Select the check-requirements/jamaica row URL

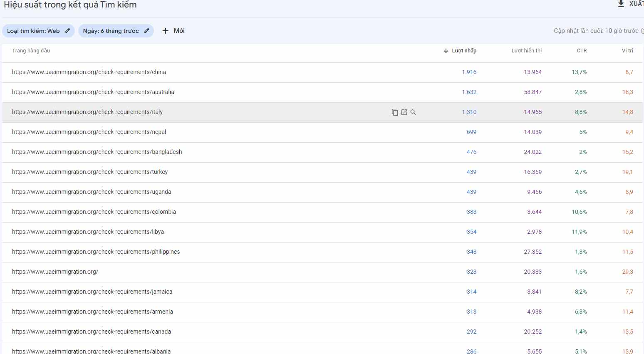pyautogui.click(x=92, y=292)
